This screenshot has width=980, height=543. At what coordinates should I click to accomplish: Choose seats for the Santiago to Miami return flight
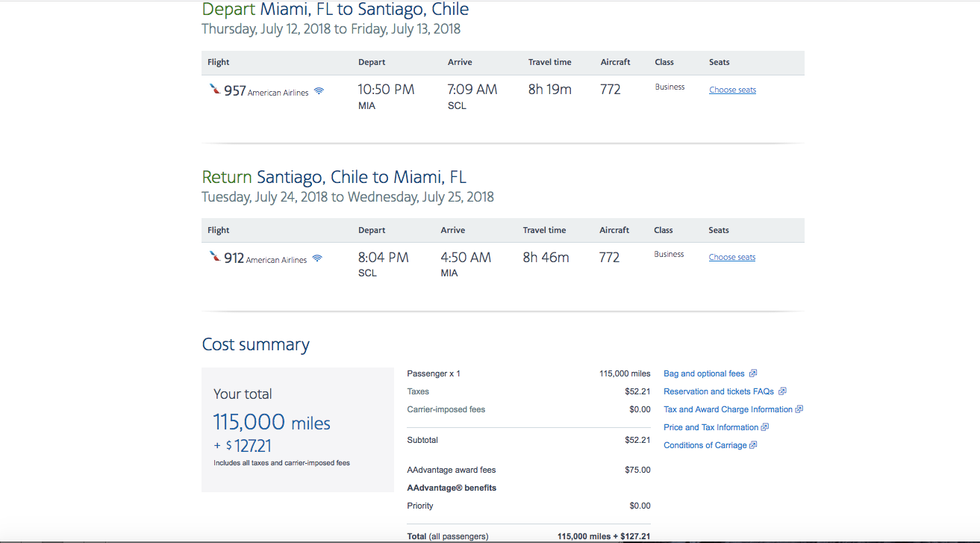[731, 257]
